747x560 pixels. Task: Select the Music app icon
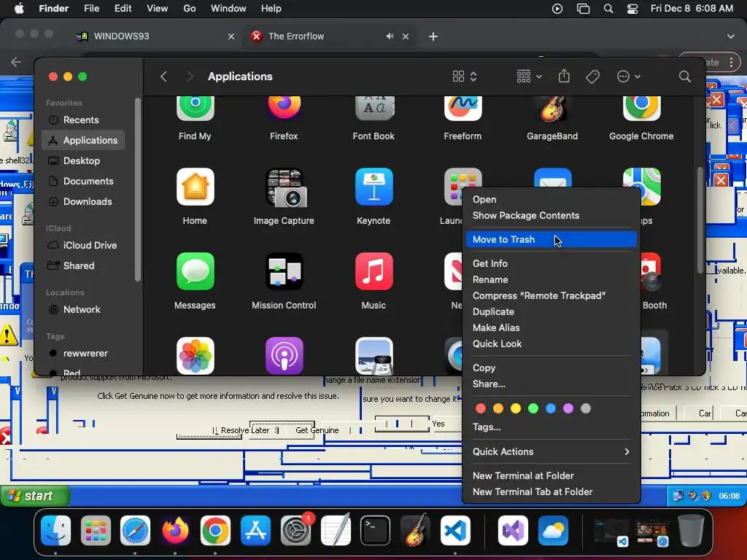pyautogui.click(x=373, y=271)
